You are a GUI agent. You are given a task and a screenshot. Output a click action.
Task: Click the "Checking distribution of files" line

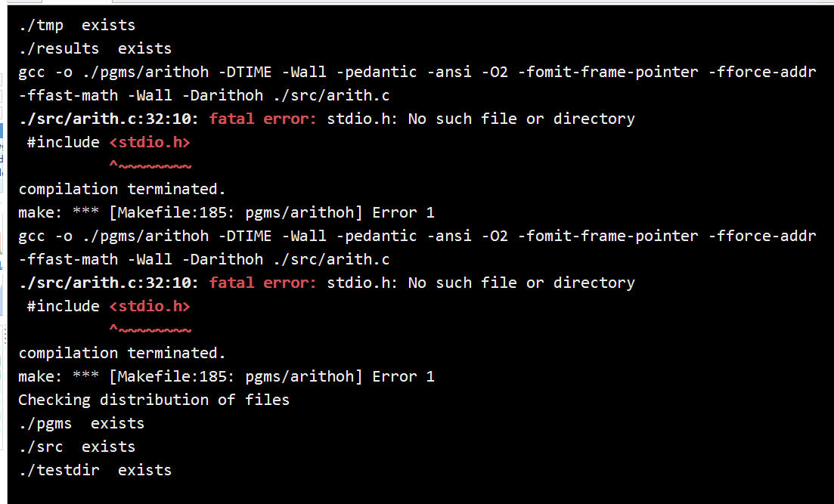pos(153,400)
